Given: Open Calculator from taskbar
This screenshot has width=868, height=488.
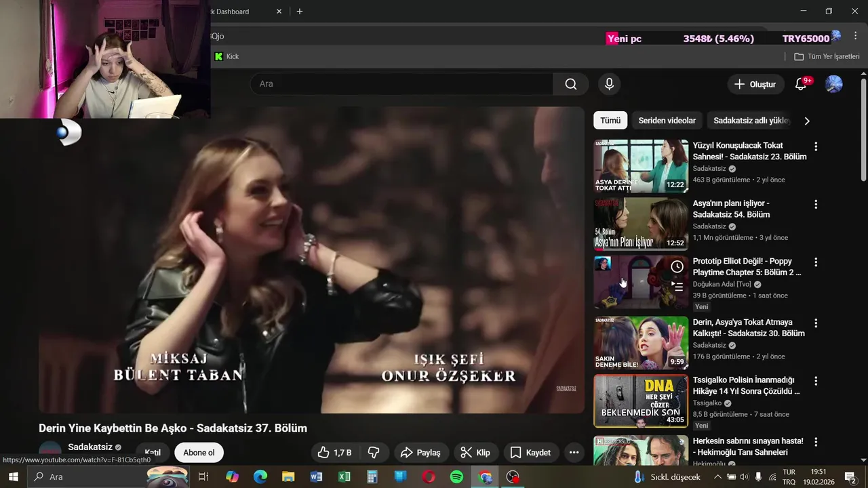Looking at the screenshot, I should 372,477.
